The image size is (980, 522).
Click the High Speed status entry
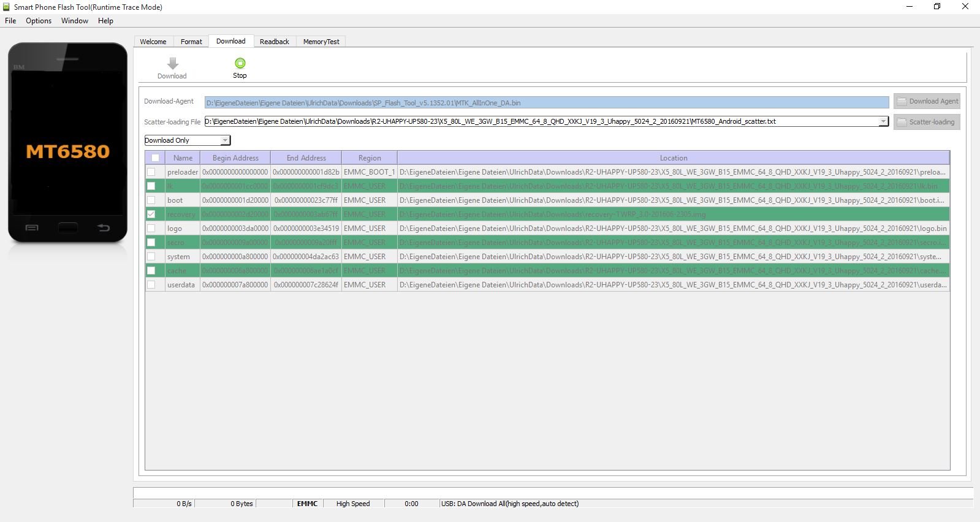pyautogui.click(x=353, y=504)
